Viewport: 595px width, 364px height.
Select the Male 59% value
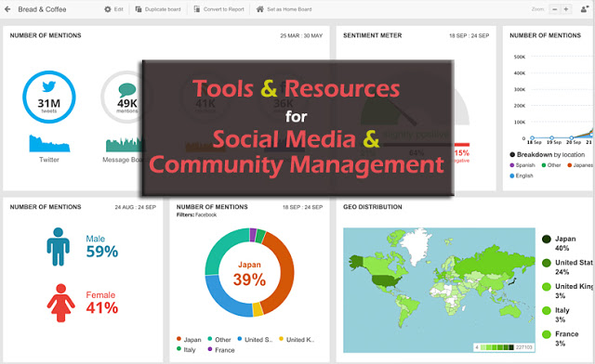coord(102,252)
